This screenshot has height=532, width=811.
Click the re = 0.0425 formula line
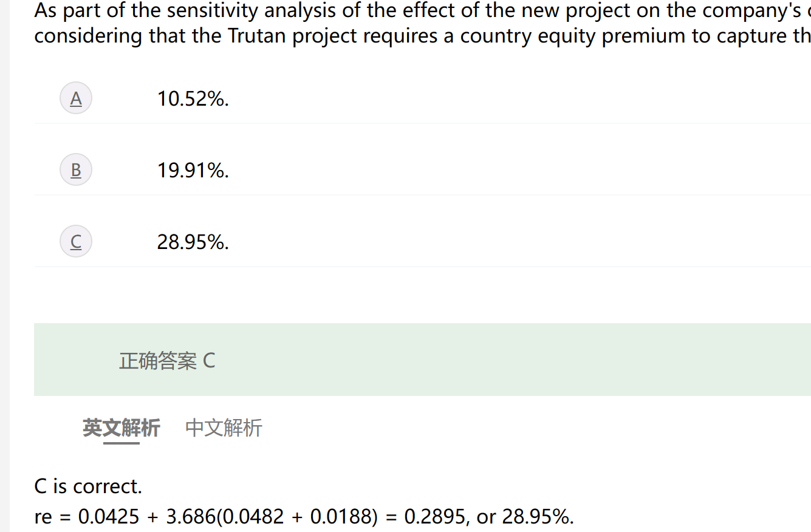(304, 516)
